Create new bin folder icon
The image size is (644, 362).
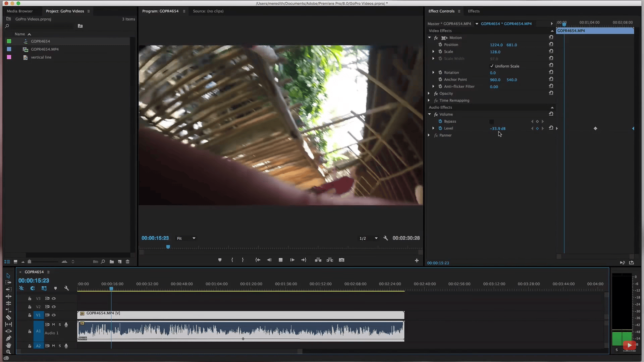(112, 262)
